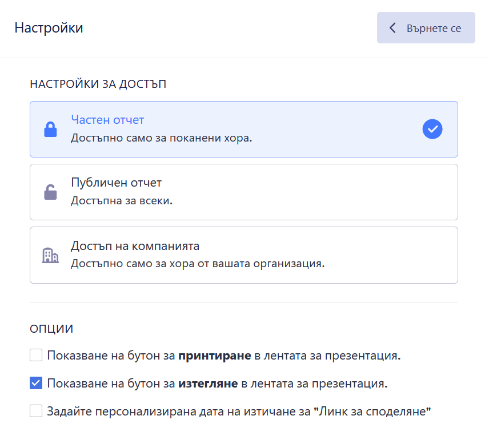Click the closed lock icon for Частен отчет

coord(51,130)
